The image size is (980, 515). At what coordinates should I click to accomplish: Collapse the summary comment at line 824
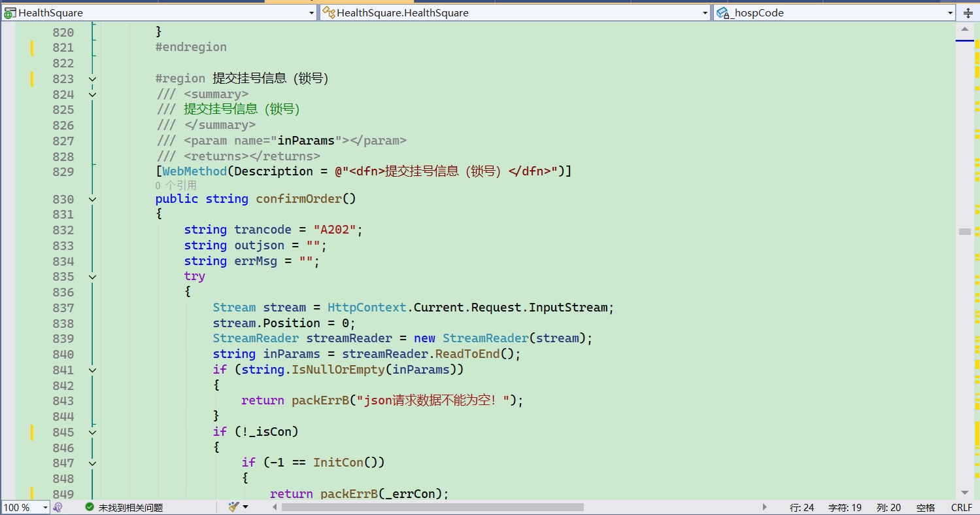[x=92, y=94]
